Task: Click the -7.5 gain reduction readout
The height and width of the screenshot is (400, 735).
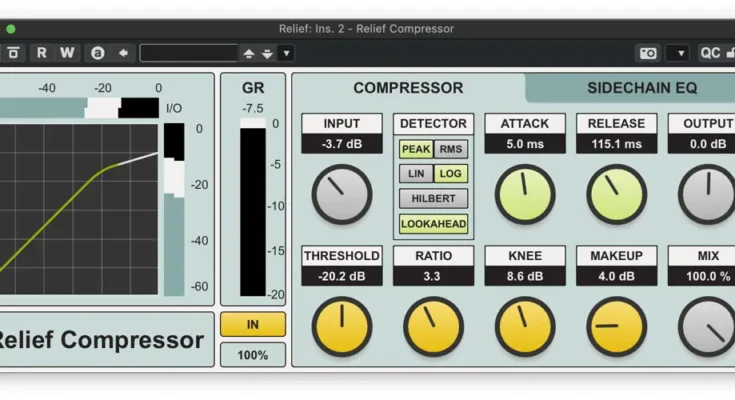Action: click(x=253, y=108)
